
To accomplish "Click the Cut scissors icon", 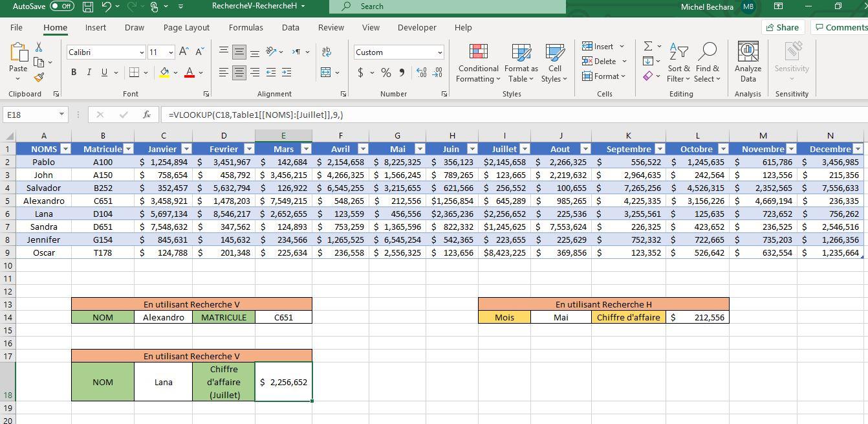I will click(x=39, y=47).
